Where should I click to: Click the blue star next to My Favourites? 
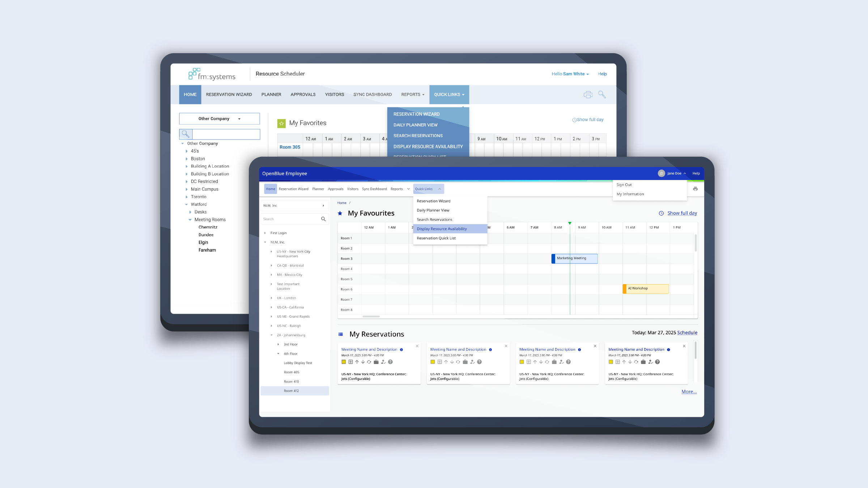(x=340, y=213)
